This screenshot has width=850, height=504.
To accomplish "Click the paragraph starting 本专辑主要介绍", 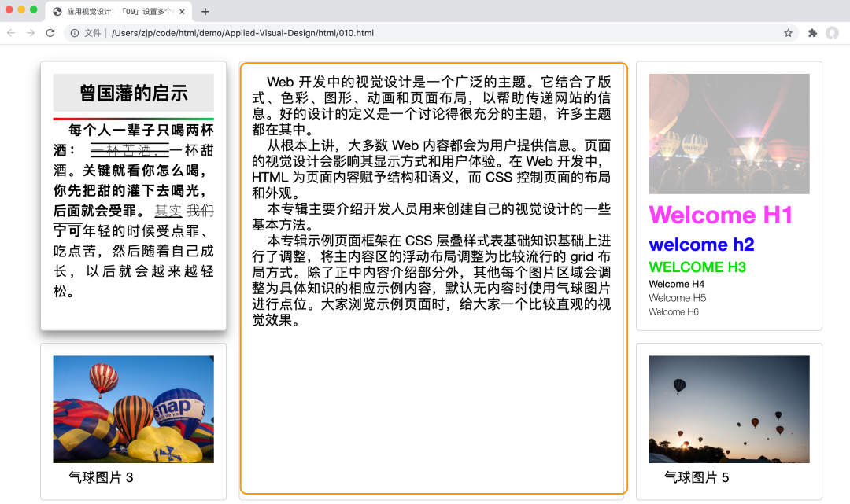I will 431,216.
